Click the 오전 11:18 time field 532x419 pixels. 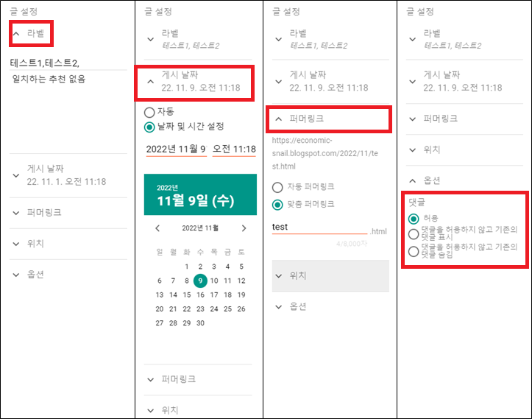tap(234, 149)
